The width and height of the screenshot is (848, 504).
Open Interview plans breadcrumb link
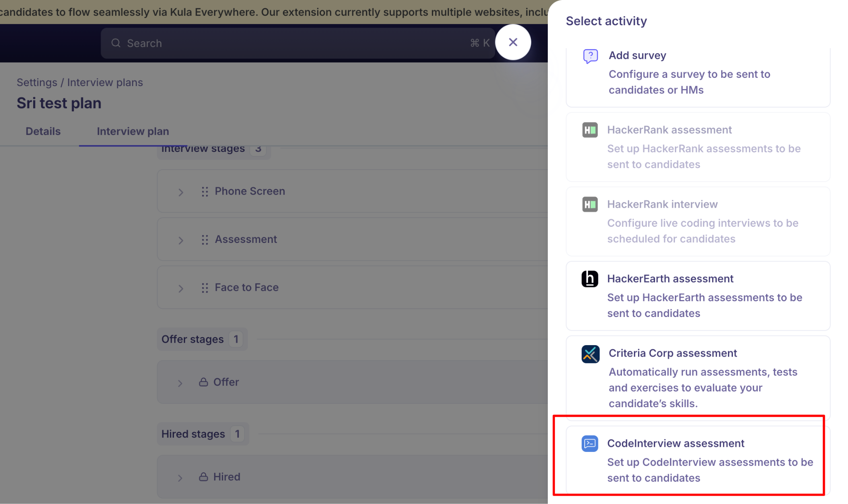(x=105, y=82)
